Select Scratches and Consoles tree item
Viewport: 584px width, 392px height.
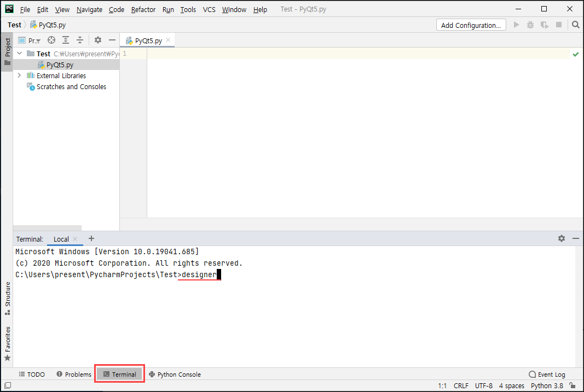point(66,87)
